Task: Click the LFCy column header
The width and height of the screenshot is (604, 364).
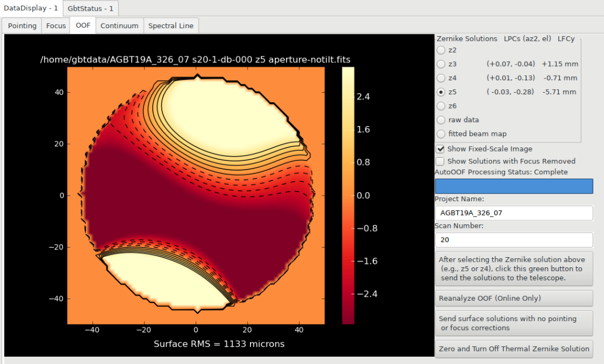Action: pos(566,39)
